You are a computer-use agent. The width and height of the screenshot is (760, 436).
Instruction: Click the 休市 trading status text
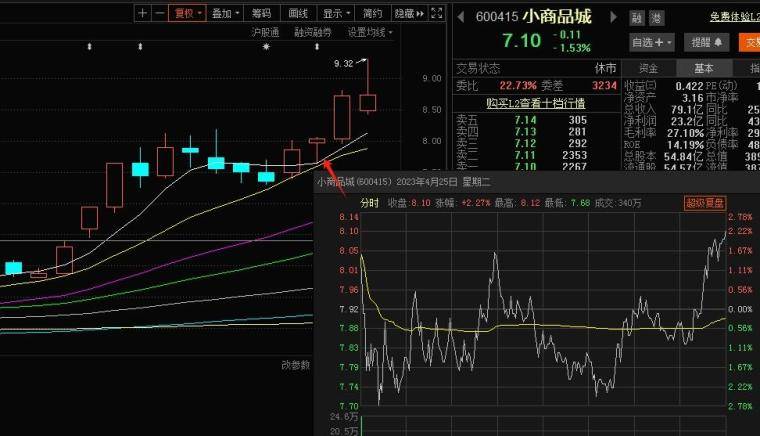(605, 68)
